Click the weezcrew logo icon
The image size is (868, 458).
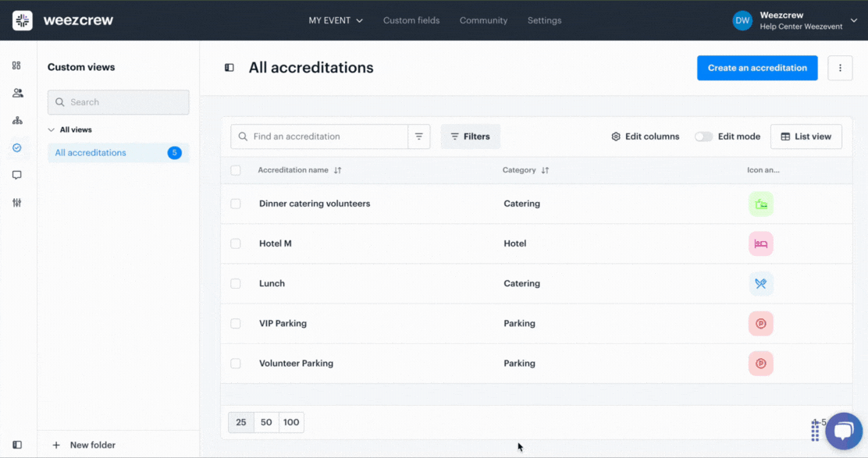22,20
